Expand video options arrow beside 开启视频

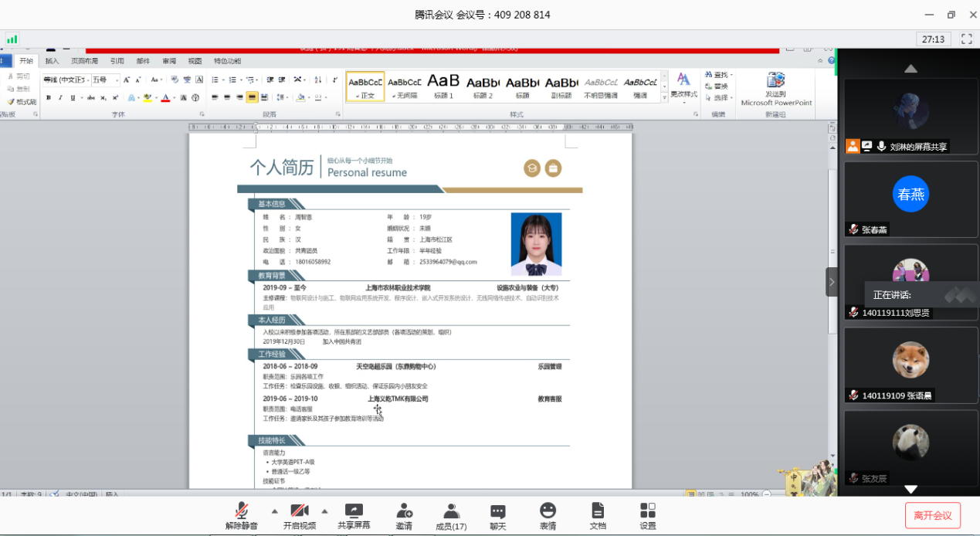[324, 511]
